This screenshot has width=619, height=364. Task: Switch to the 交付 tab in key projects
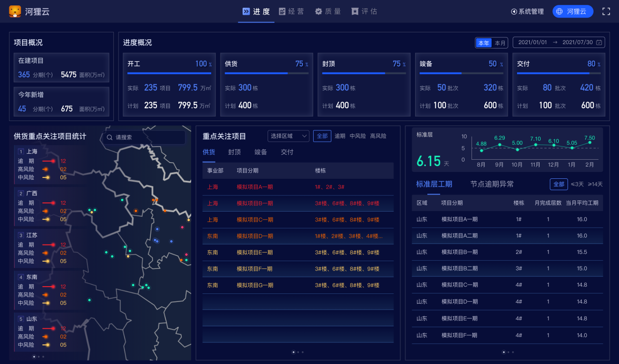(x=287, y=152)
